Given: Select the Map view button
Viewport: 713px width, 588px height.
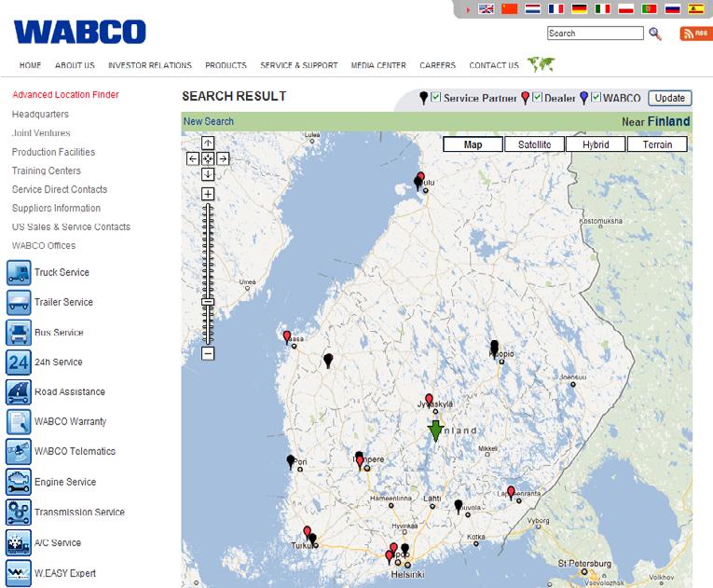Looking at the screenshot, I should click(473, 144).
